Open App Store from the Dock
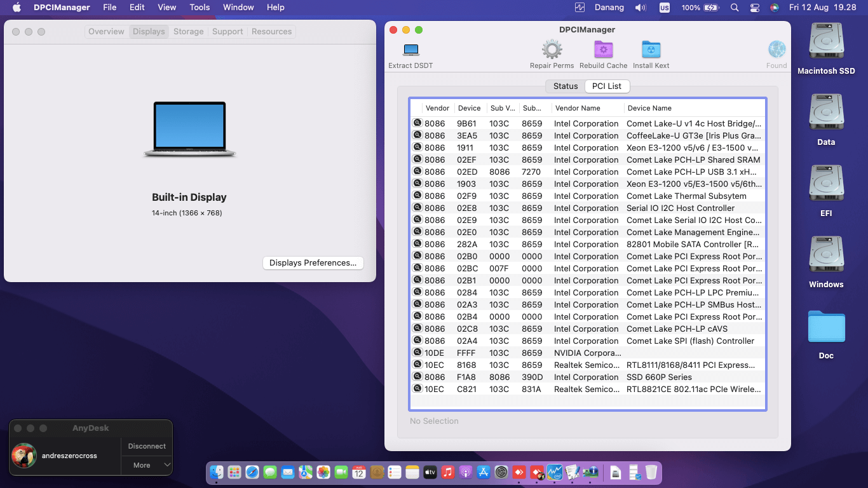 click(484, 472)
